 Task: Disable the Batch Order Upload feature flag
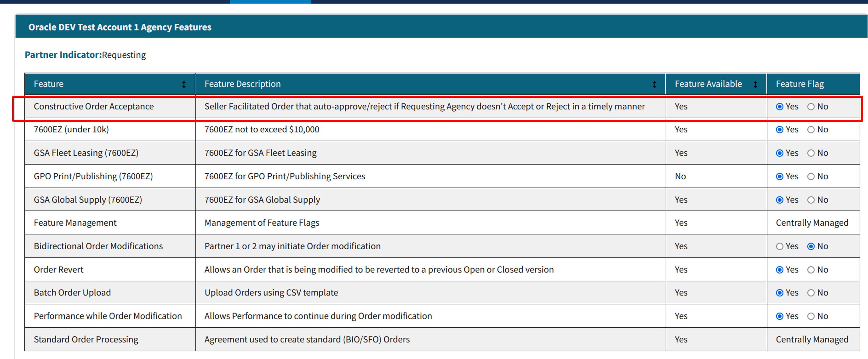pyautogui.click(x=811, y=293)
